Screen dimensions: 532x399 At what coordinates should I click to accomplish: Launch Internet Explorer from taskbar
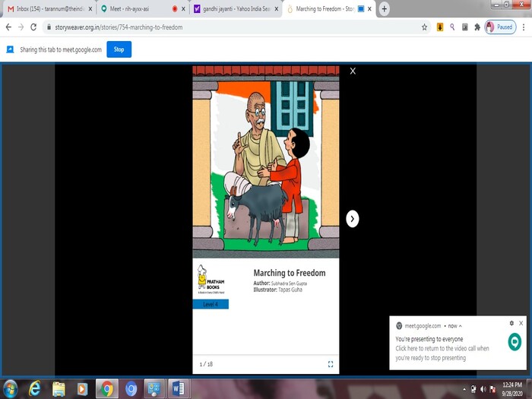[35, 389]
